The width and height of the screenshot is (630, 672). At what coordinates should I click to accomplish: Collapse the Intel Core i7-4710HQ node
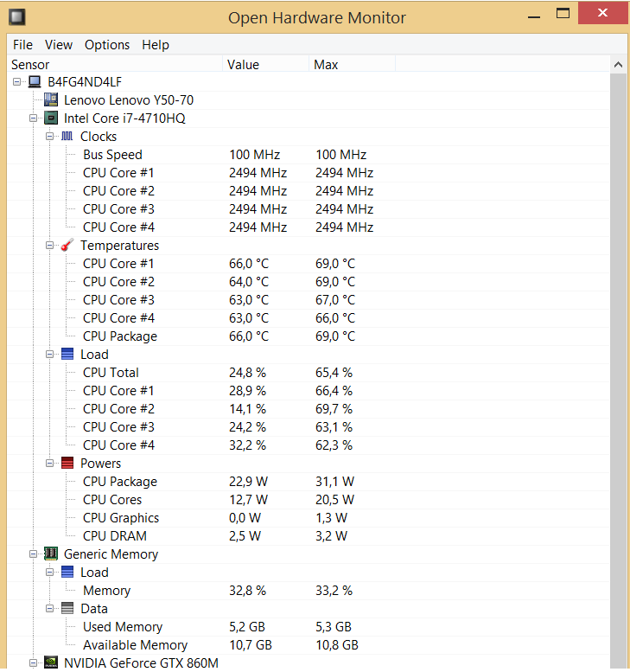point(33,118)
